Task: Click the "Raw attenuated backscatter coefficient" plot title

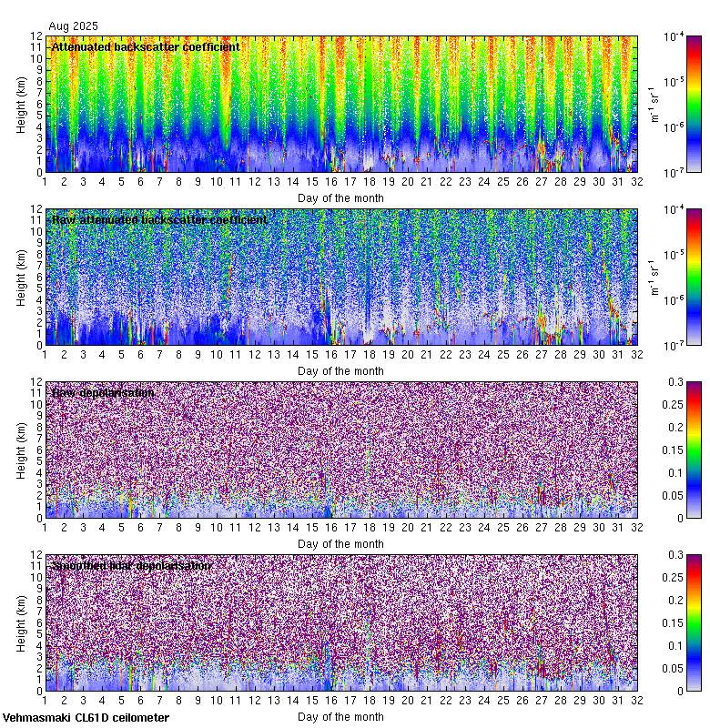Action: coord(159,219)
